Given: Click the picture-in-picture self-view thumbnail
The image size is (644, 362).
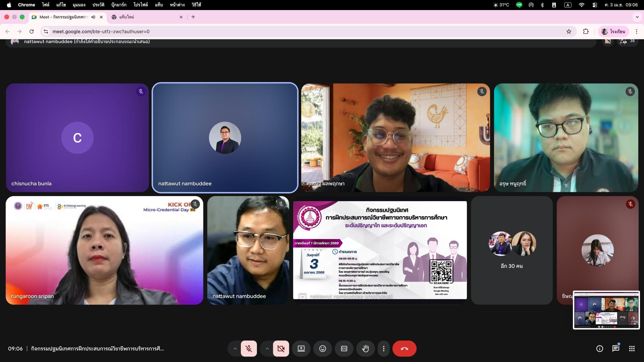Looking at the screenshot, I should [606, 310].
